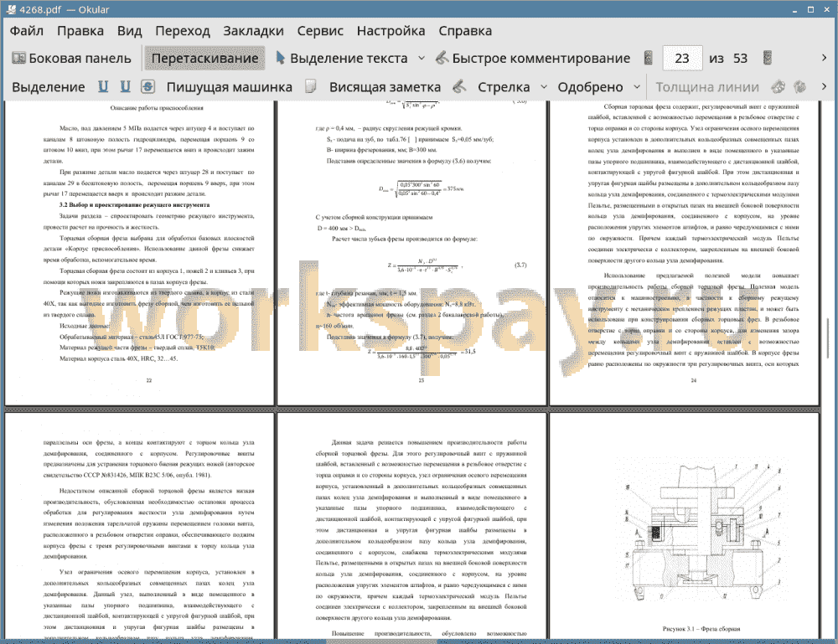Open the Правка menu

tap(80, 31)
